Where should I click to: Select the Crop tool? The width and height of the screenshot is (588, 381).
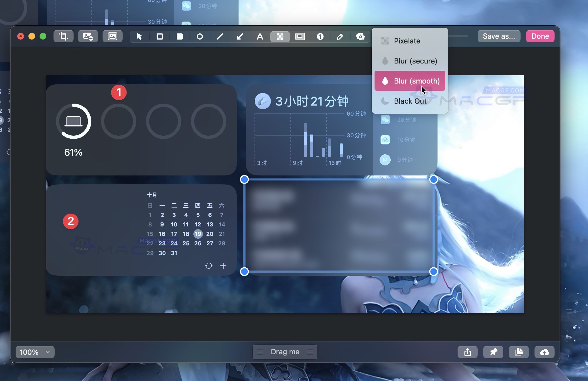pos(63,36)
